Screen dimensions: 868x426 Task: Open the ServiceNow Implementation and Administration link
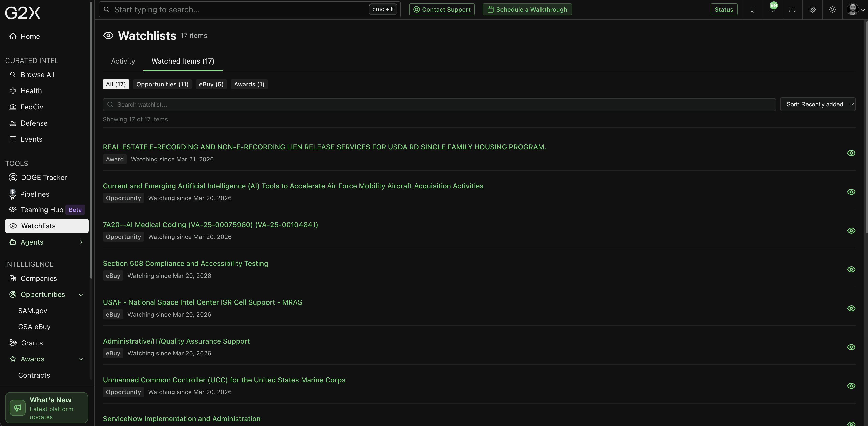coord(182,419)
